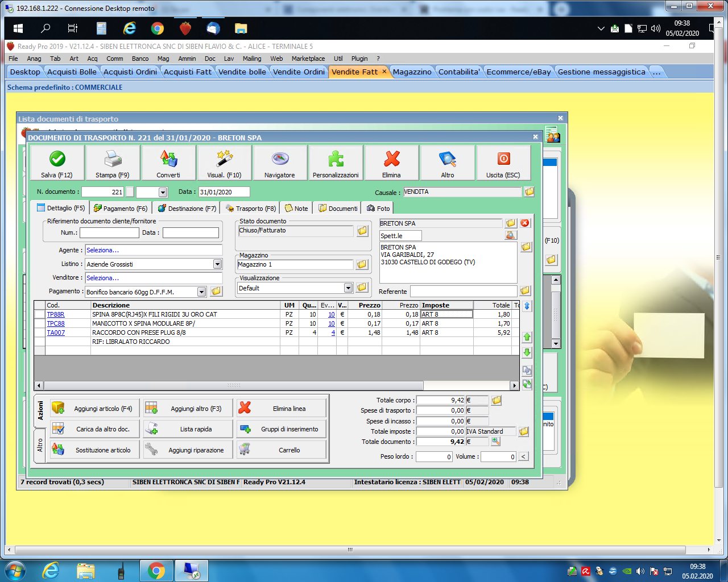The image size is (728, 582).
Task: Expand the N. documento suffix dropdown
Action: (x=163, y=192)
